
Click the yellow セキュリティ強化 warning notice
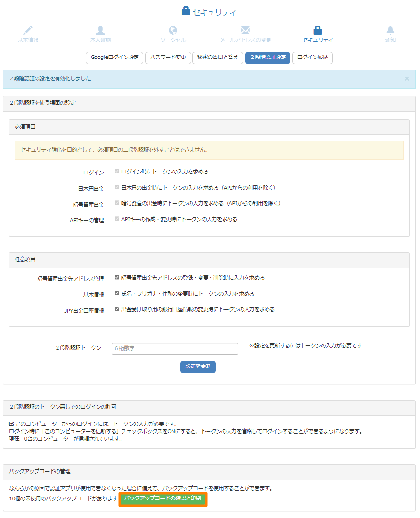[x=209, y=150]
